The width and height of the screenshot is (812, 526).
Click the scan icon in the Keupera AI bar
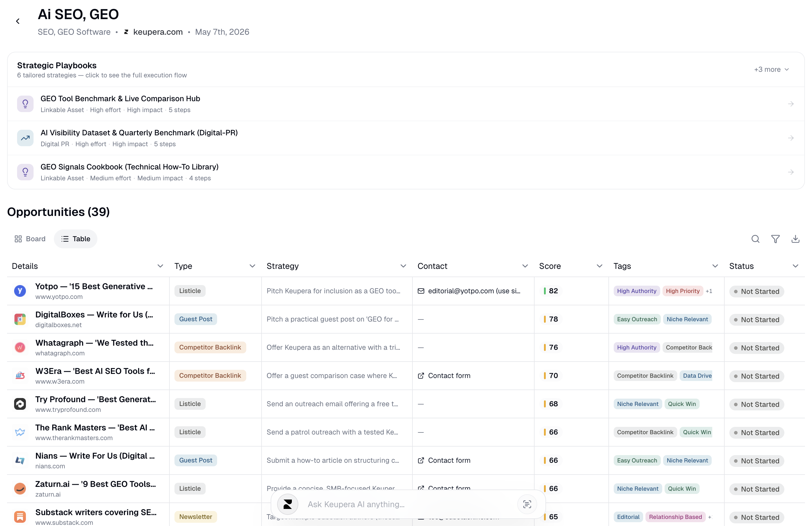(x=527, y=504)
